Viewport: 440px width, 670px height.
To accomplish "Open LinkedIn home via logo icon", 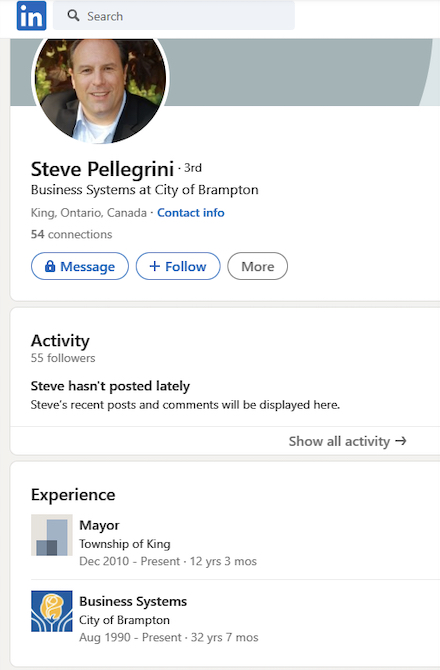I will pyautogui.click(x=32, y=16).
